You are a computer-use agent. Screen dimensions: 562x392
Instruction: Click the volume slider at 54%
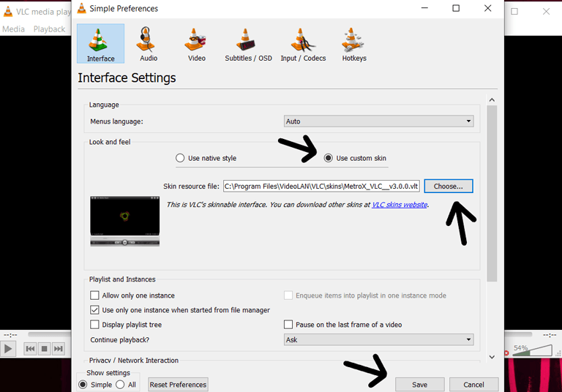click(532, 350)
